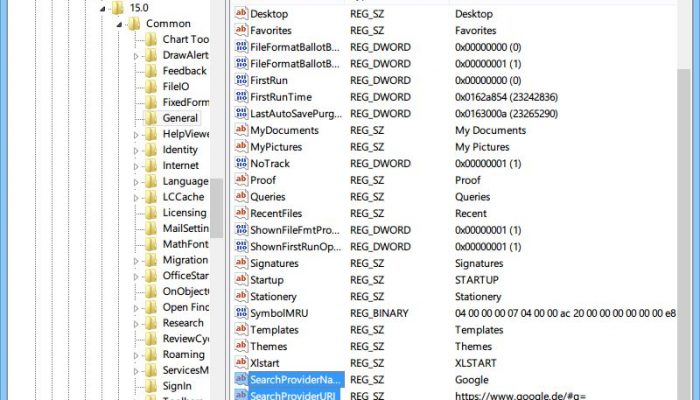
Task: Click the Signatures string icon
Action: (x=241, y=263)
